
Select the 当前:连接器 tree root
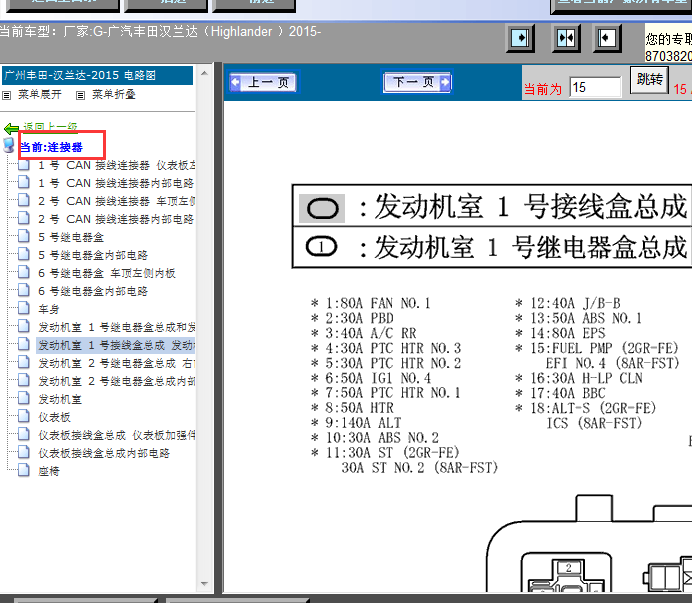pos(52,147)
